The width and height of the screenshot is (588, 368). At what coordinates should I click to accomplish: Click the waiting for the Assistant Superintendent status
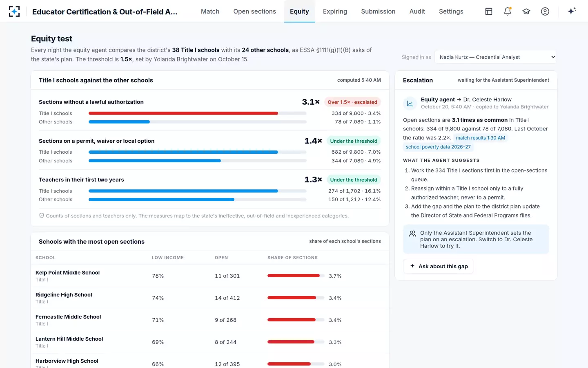pyautogui.click(x=503, y=80)
